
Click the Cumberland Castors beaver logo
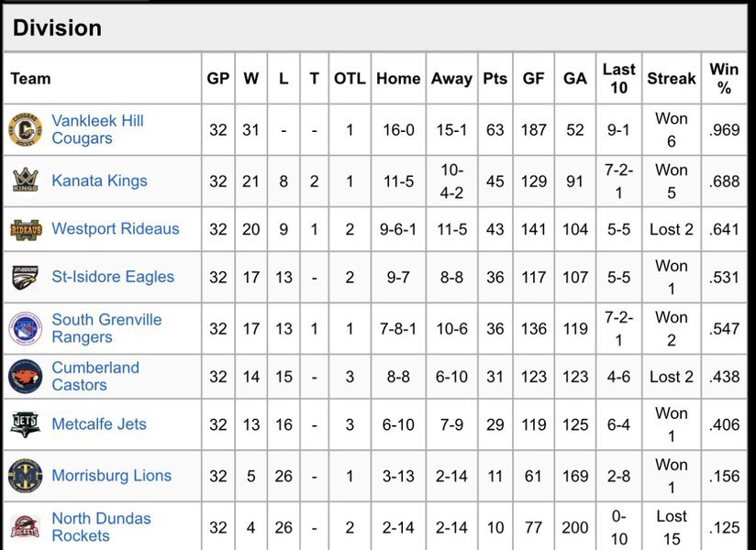(x=25, y=376)
